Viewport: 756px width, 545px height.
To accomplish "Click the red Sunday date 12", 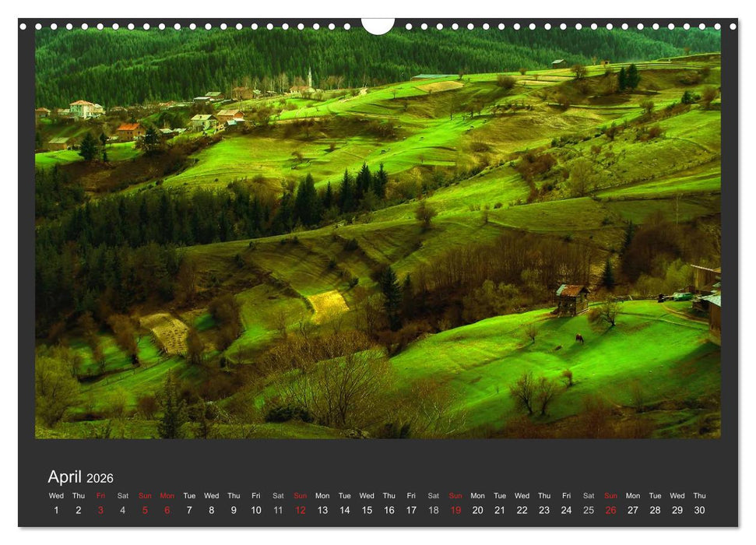I will (299, 508).
